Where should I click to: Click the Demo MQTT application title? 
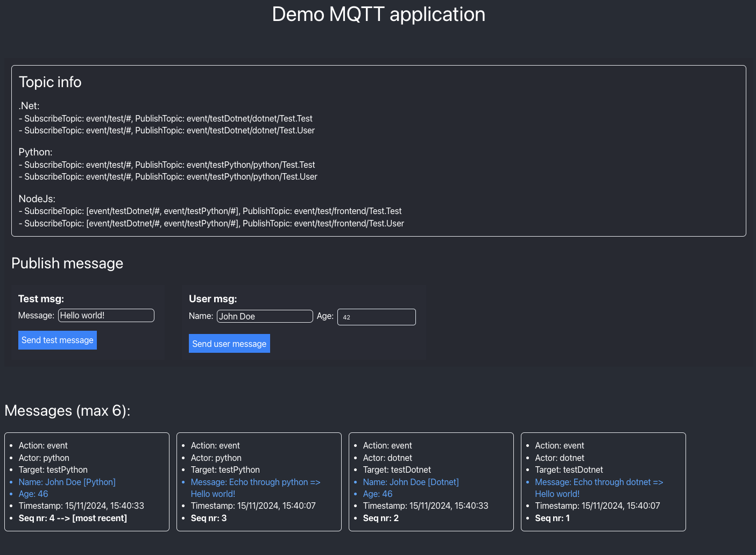point(378,14)
